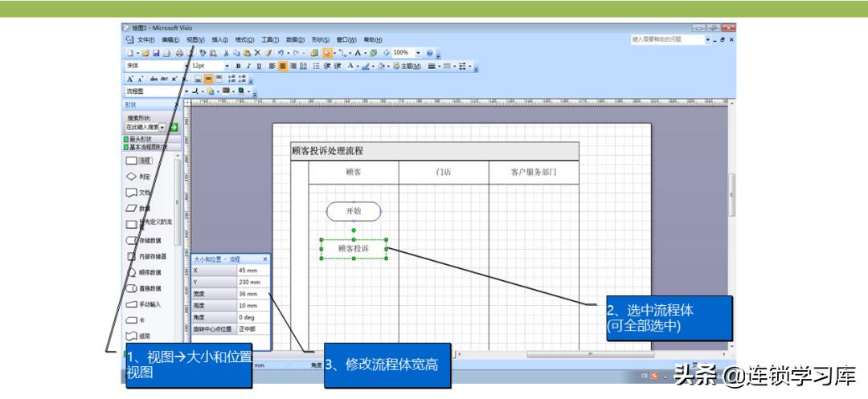868x399 pixels.
Task: Click the Open file folder icon
Action: pos(145,53)
